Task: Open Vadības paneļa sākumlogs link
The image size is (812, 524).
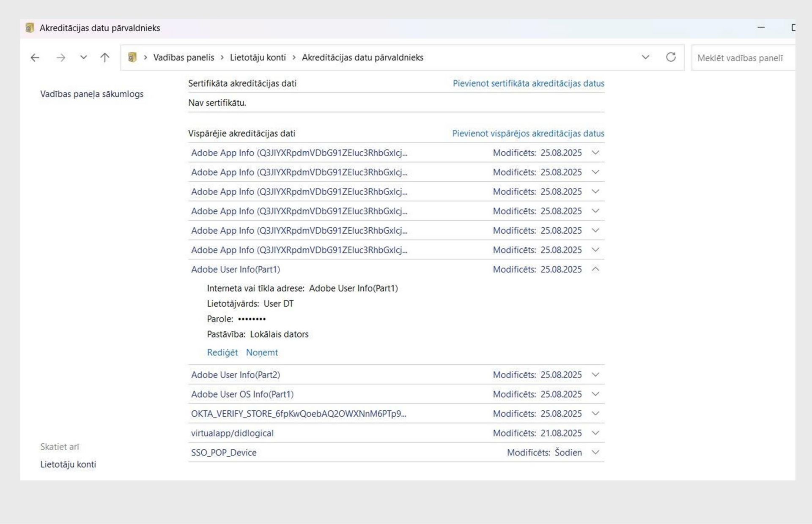Action: (x=92, y=94)
